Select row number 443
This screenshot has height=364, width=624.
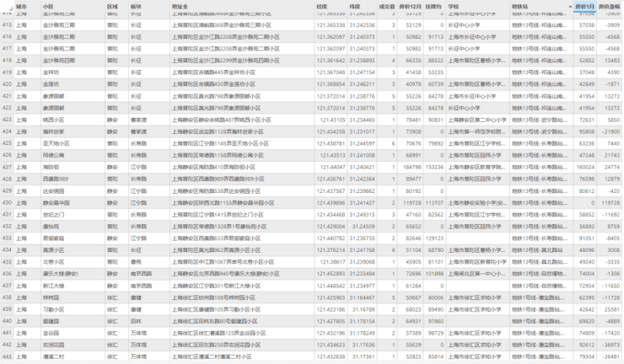pyautogui.click(x=7, y=357)
